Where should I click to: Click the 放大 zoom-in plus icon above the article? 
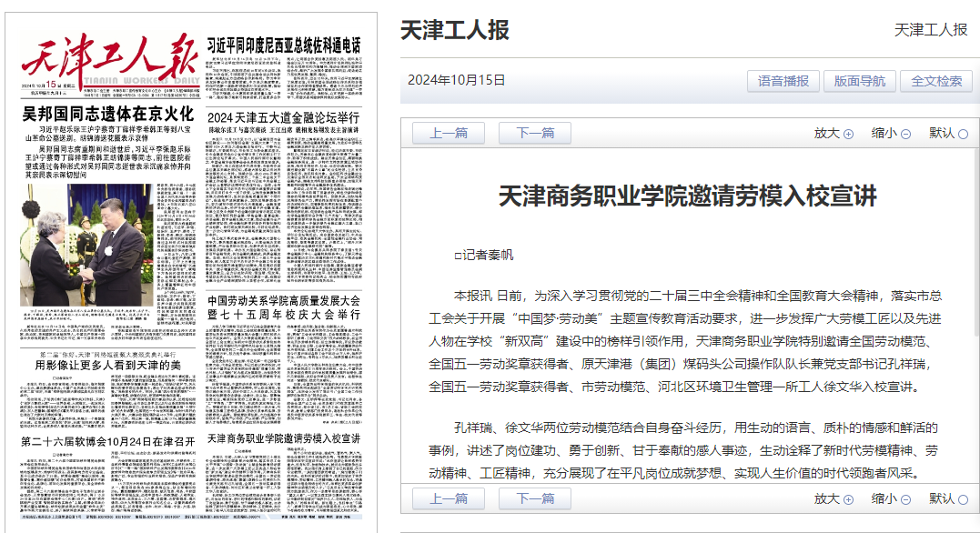[x=848, y=134]
